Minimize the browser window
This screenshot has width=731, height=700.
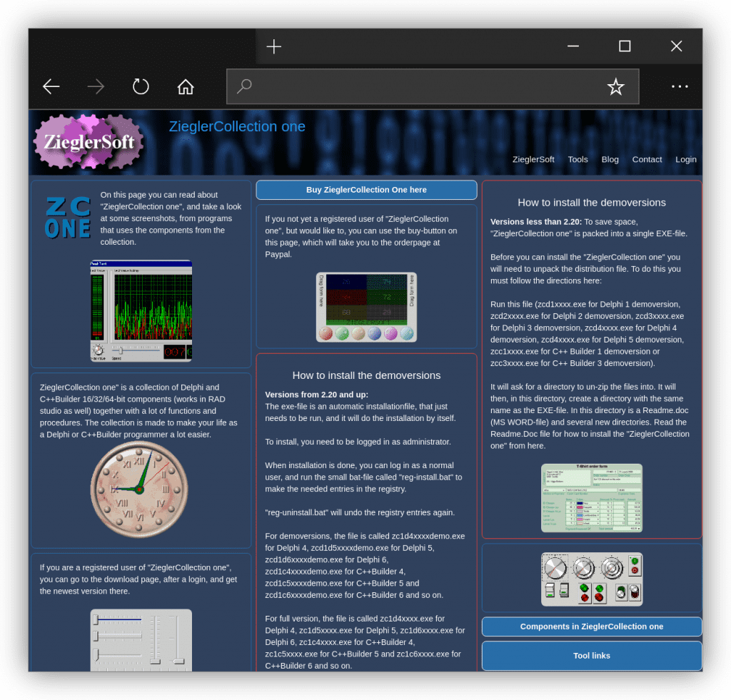(x=573, y=46)
